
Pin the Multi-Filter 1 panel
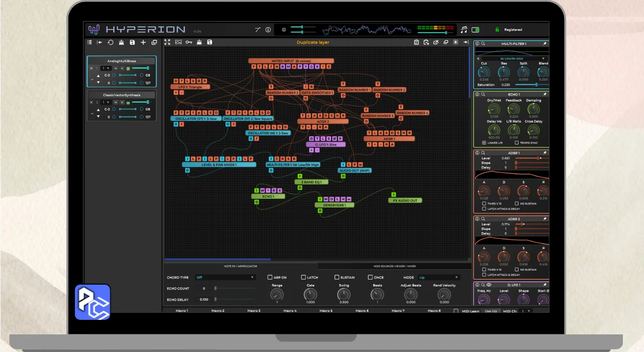point(544,44)
